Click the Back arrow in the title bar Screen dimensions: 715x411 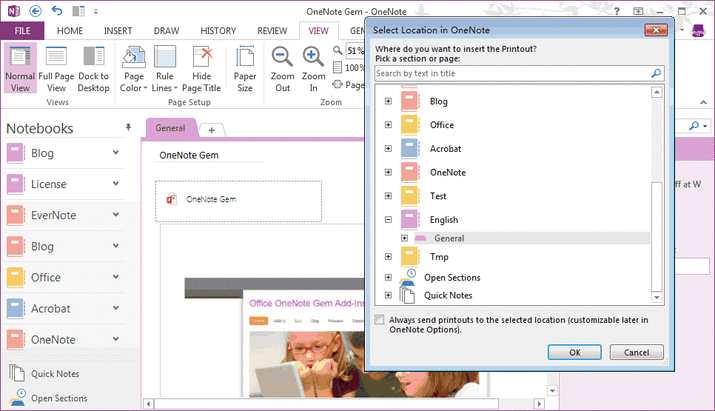click(x=36, y=11)
